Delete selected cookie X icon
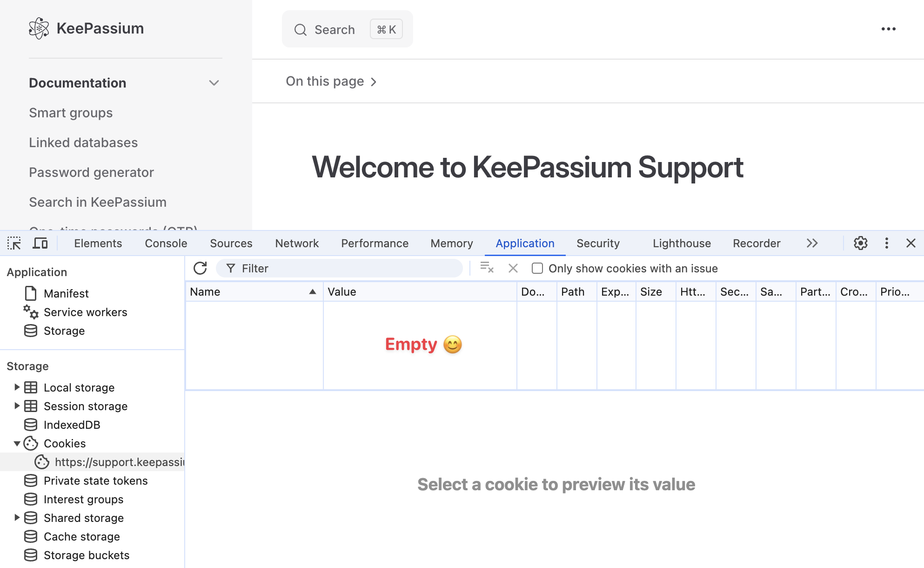Viewport: 924px width, 568px height. [513, 268]
